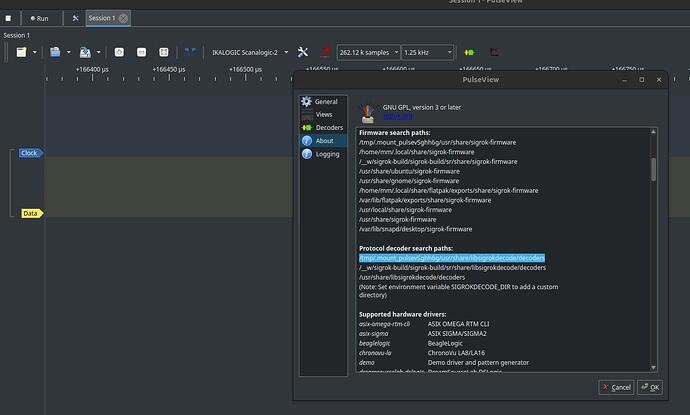Click the save session icon
Viewport: 690px width, 415px height.
(85, 52)
